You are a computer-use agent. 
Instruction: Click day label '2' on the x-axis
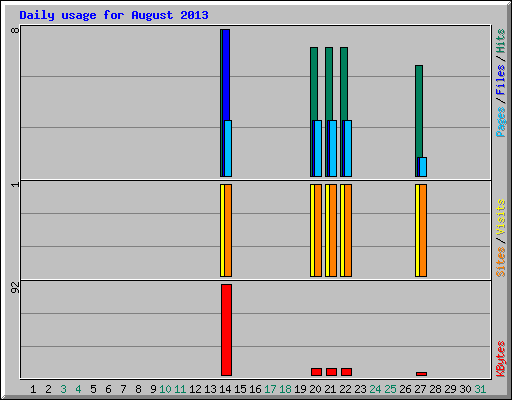pyautogui.click(x=48, y=389)
